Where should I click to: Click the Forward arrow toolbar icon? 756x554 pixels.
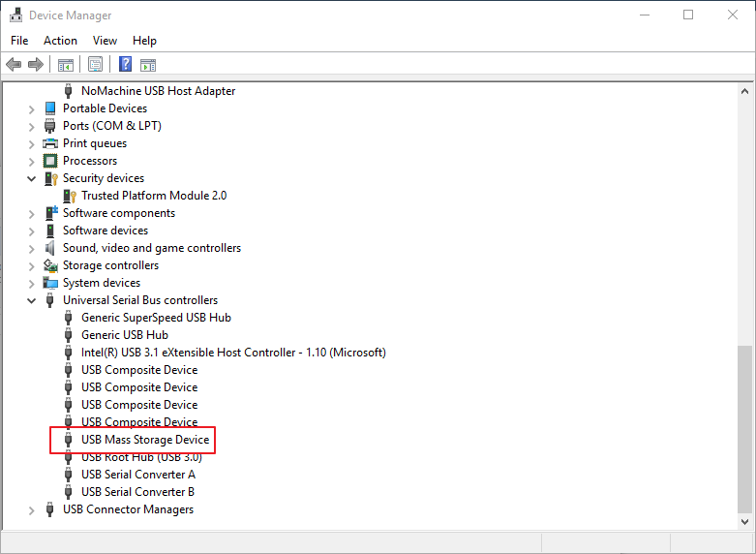[x=36, y=65]
